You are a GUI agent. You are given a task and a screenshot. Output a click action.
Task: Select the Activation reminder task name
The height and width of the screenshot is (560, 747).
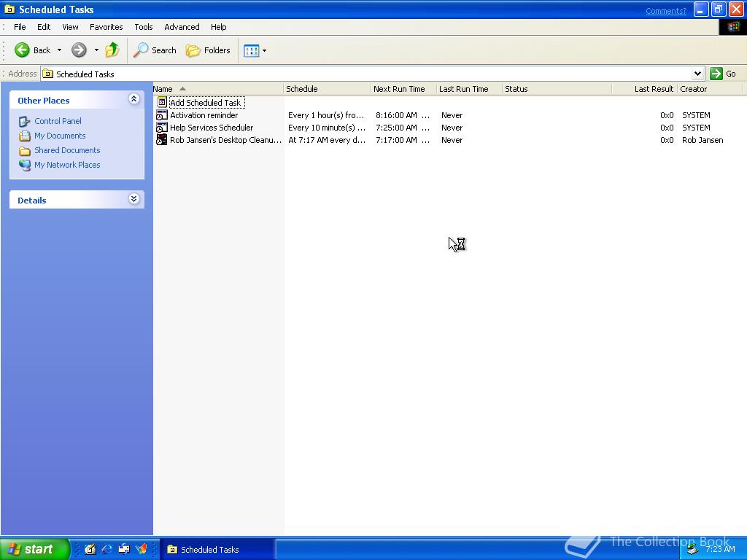(204, 115)
